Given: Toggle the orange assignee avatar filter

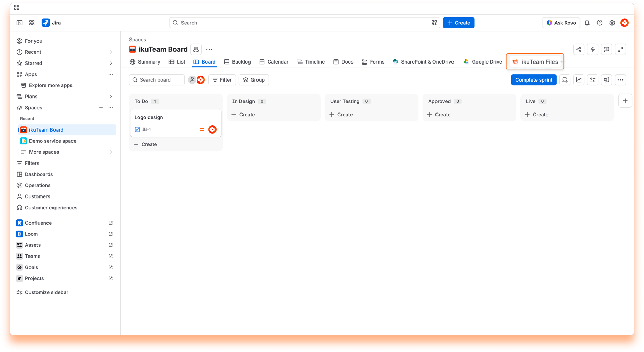Looking at the screenshot, I should 201,80.
